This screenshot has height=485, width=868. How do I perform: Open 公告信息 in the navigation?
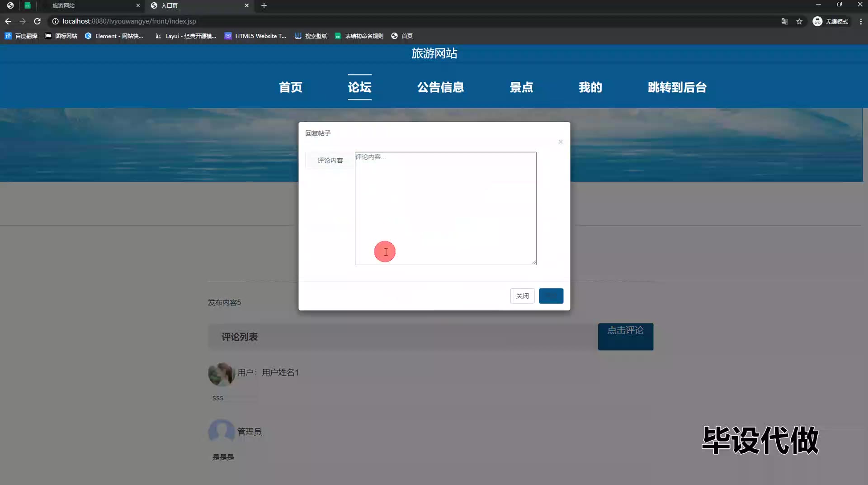pyautogui.click(x=441, y=87)
